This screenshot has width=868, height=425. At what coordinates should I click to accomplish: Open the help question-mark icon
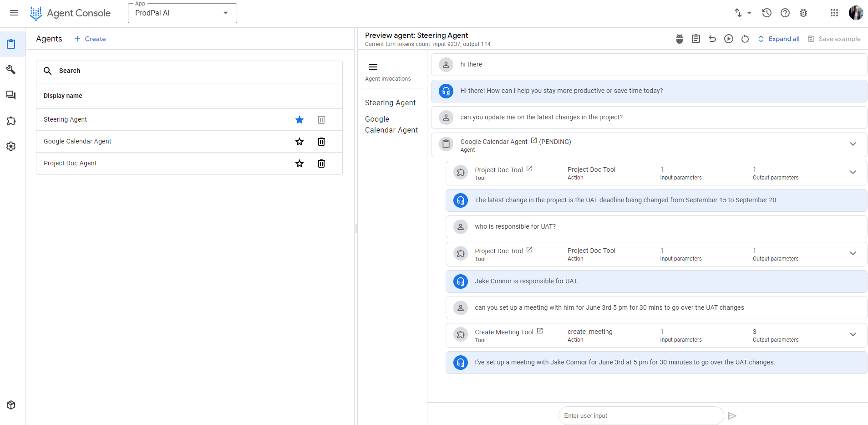[785, 13]
